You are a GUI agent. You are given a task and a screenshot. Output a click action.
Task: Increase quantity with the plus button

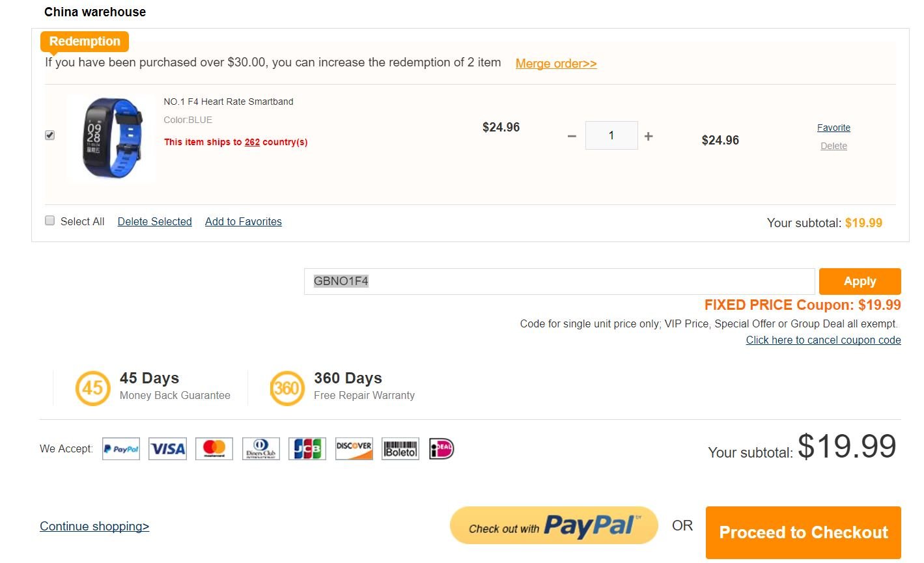point(649,136)
